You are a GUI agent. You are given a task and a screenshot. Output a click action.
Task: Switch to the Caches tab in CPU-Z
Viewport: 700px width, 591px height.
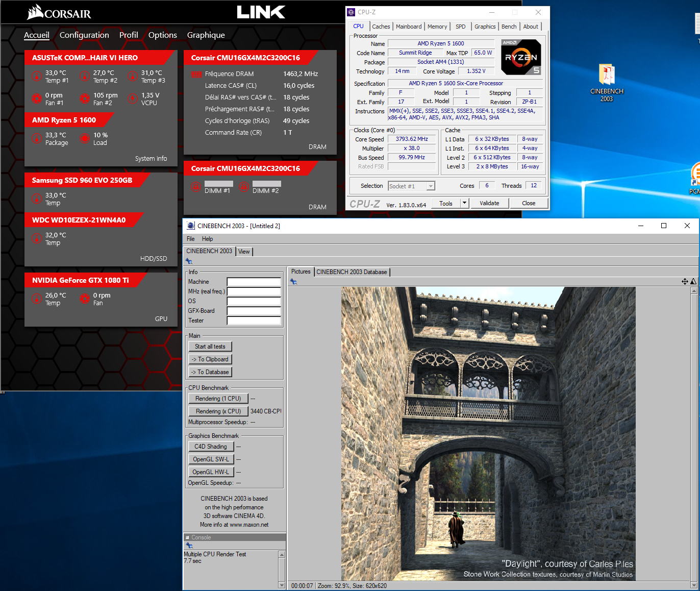pyautogui.click(x=381, y=27)
